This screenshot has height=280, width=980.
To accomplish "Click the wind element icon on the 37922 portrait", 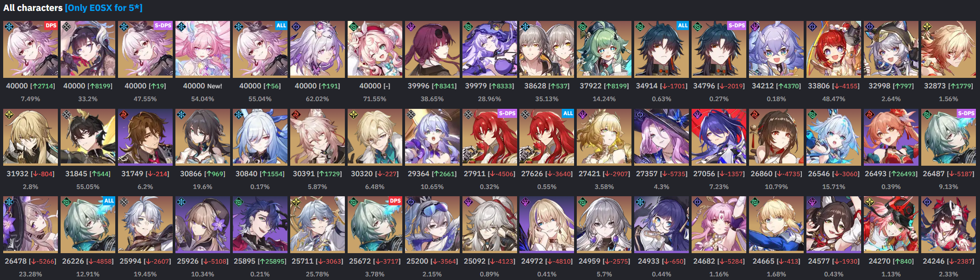I will point(582,27).
